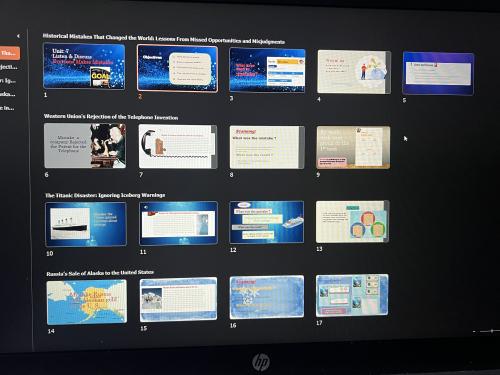The height and width of the screenshot is (375, 500).
Task: Select slide 4 thumbnail with person illustration
Action: click(354, 72)
